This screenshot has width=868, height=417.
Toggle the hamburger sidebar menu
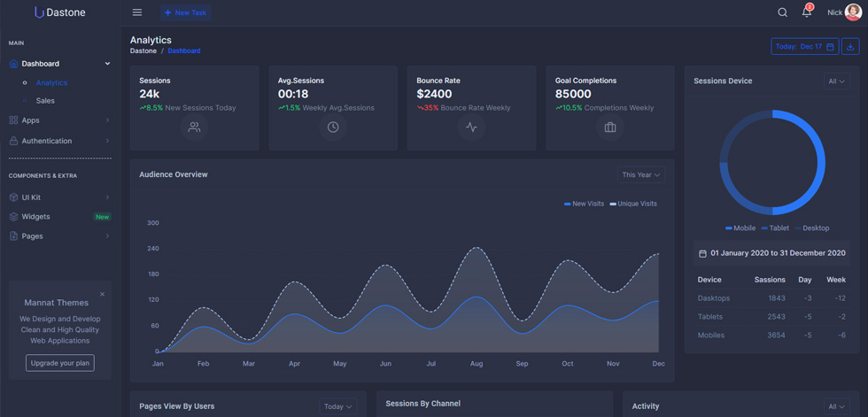coord(137,12)
